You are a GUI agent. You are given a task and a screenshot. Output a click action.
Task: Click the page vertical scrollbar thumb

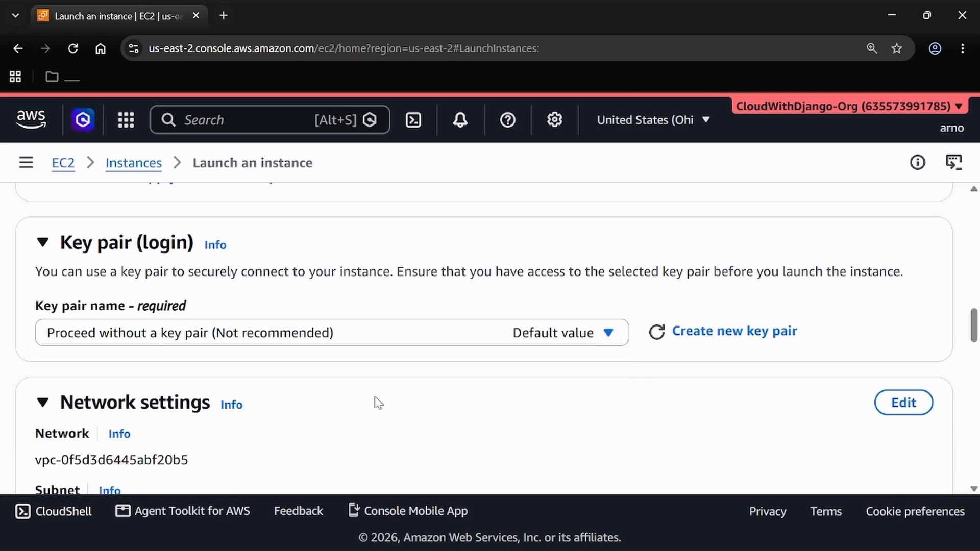pyautogui.click(x=974, y=325)
